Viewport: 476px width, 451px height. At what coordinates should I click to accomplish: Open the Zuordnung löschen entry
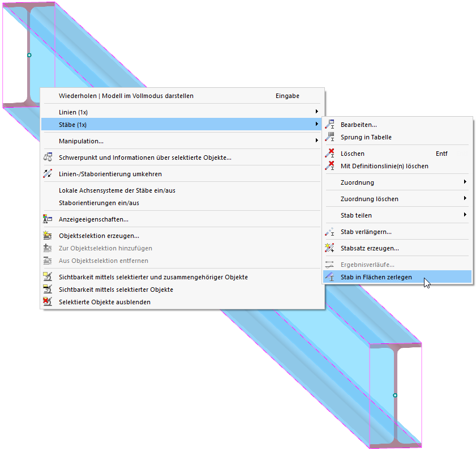397,199
